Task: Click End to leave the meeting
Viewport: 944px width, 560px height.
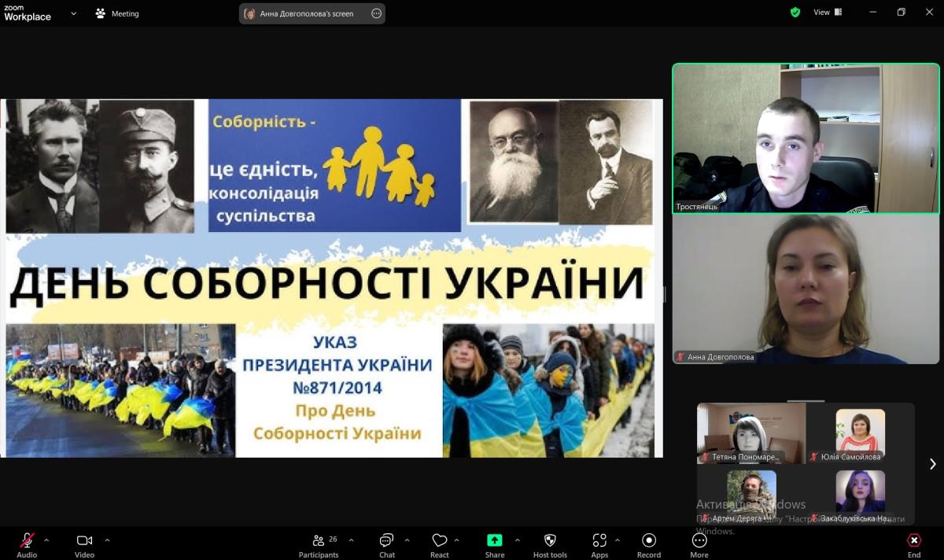Action: (913, 541)
